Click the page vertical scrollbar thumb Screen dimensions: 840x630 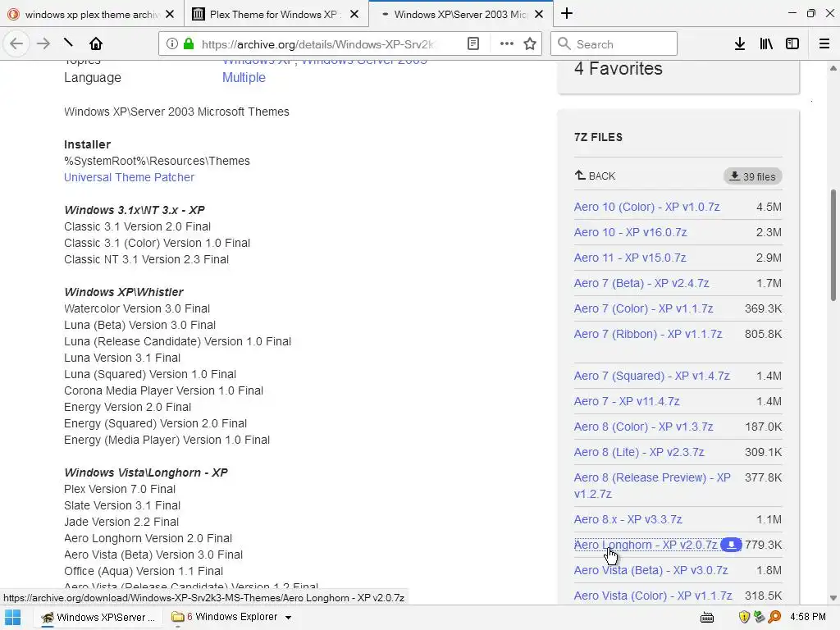pyautogui.click(x=833, y=244)
